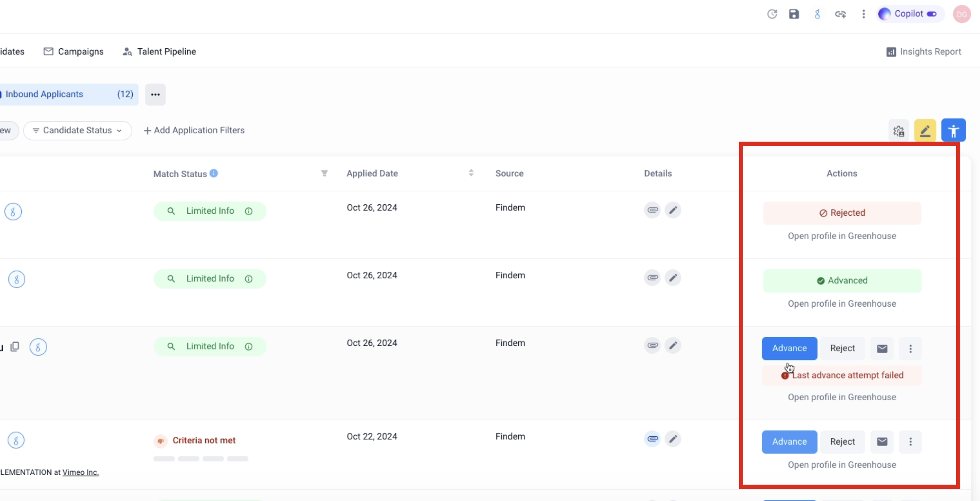Open three-dot menu beside third row Reject
The width and height of the screenshot is (980, 501).
click(910, 348)
